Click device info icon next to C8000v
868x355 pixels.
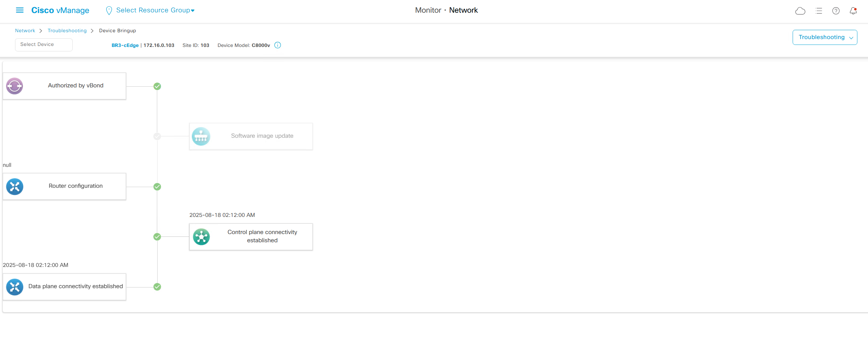coord(278,45)
